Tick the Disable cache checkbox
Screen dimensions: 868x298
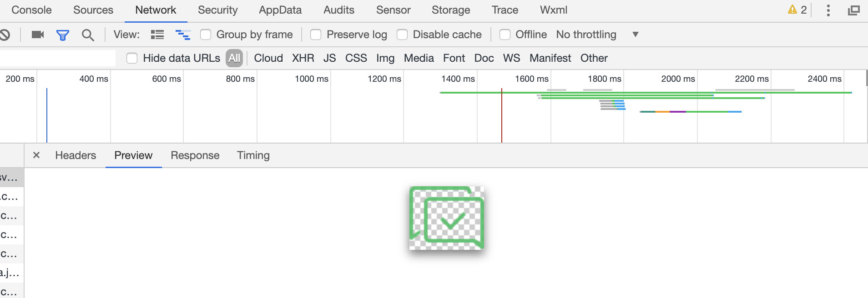click(x=402, y=35)
